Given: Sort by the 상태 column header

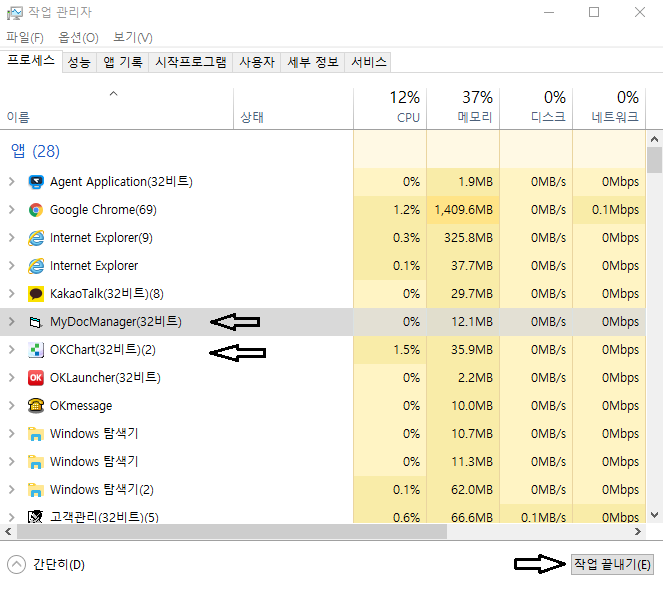Looking at the screenshot, I should 293,109.
